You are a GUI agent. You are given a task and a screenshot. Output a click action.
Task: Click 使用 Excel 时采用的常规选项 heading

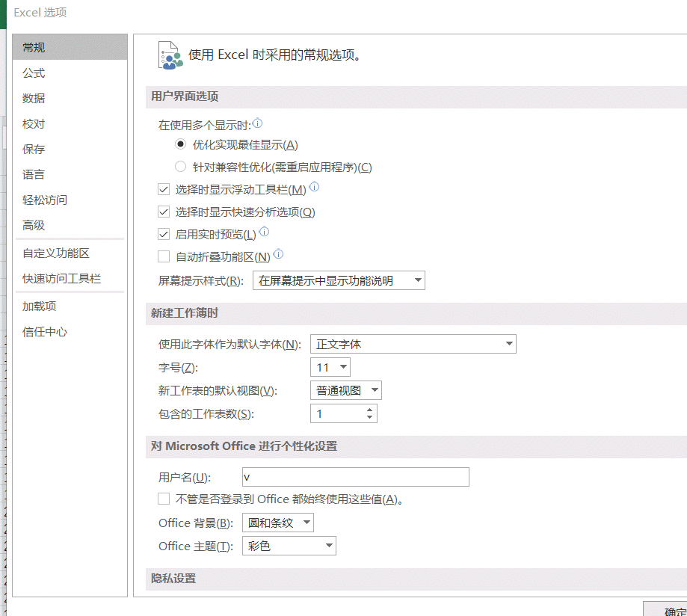(x=274, y=55)
